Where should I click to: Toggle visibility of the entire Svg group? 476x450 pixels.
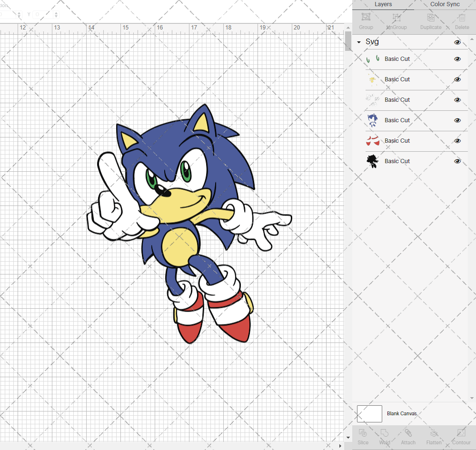coord(457,42)
